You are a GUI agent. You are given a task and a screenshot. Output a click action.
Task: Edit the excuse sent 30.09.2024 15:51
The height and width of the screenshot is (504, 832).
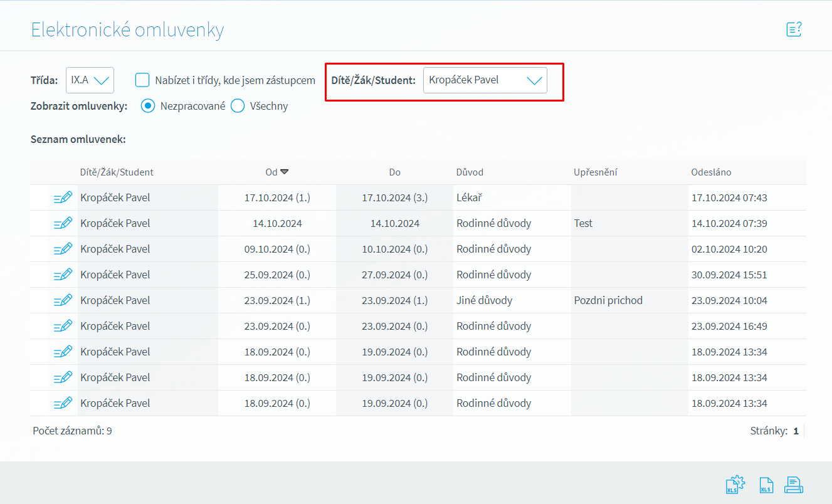coord(63,275)
